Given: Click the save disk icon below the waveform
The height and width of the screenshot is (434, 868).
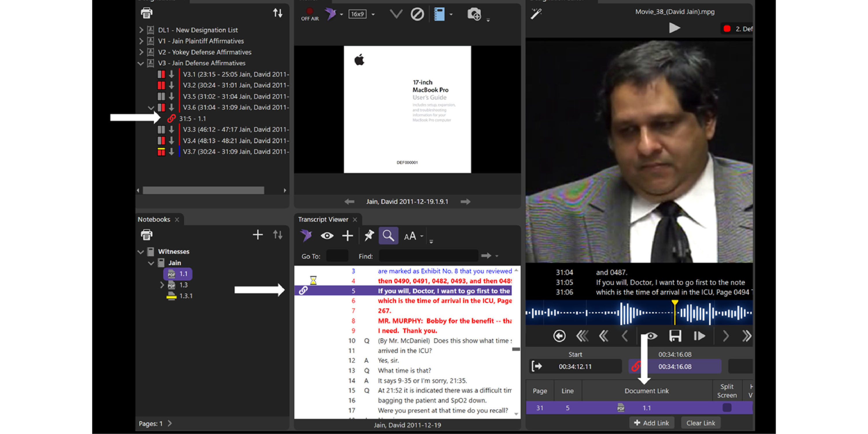Looking at the screenshot, I should (675, 336).
